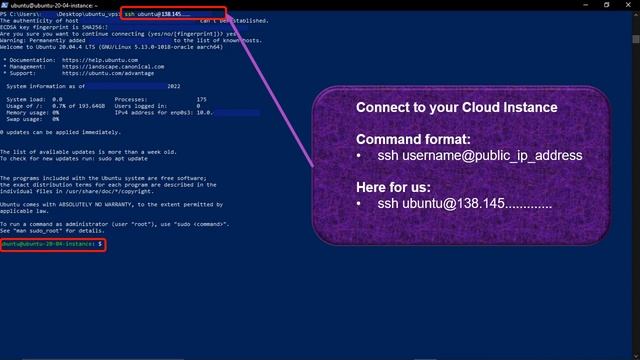Click the 'ECDSA key fingerprint is SHA256' line
Viewport: 640px width, 360px height.
54,27
